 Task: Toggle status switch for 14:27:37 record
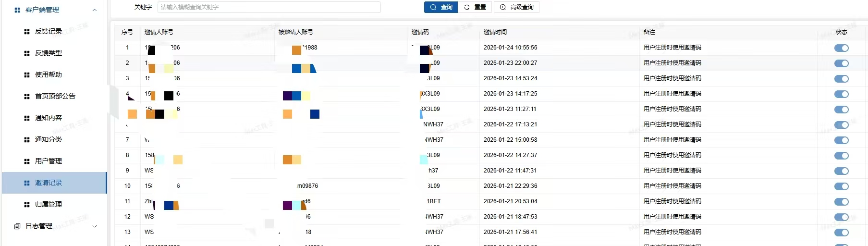pos(842,156)
